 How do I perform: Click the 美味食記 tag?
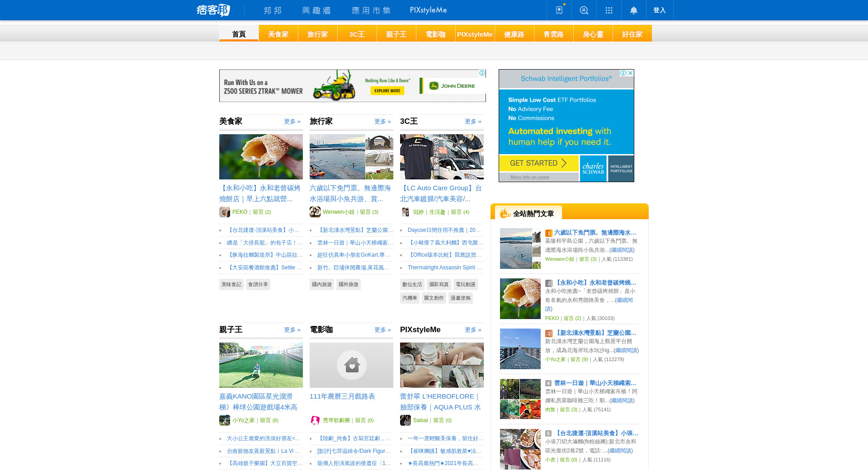(231, 284)
